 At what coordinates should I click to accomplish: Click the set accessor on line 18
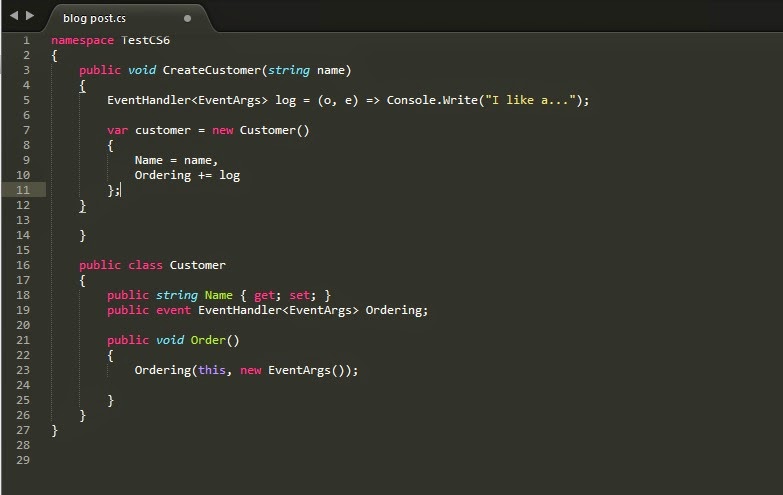[300, 295]
